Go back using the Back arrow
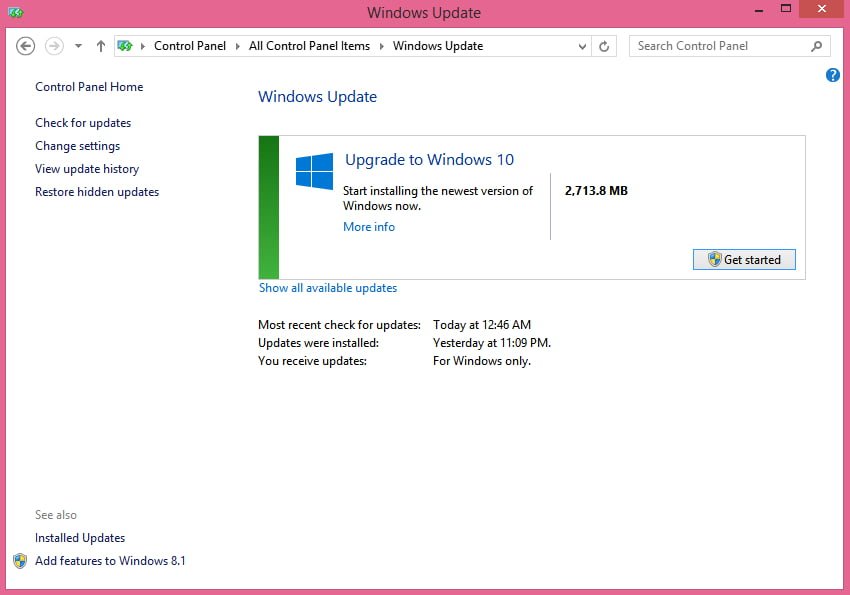Viewport: 850px width, 595px height. (26, 46)
